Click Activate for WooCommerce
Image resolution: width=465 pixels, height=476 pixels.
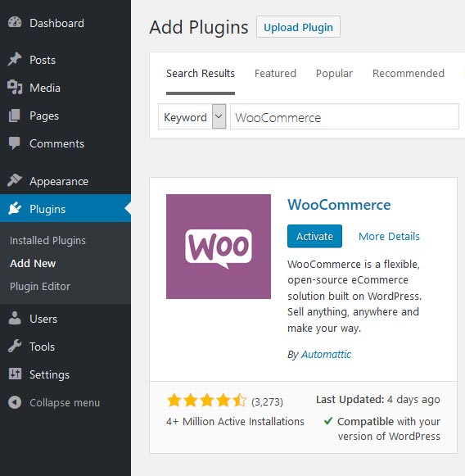tap(314, 236)
